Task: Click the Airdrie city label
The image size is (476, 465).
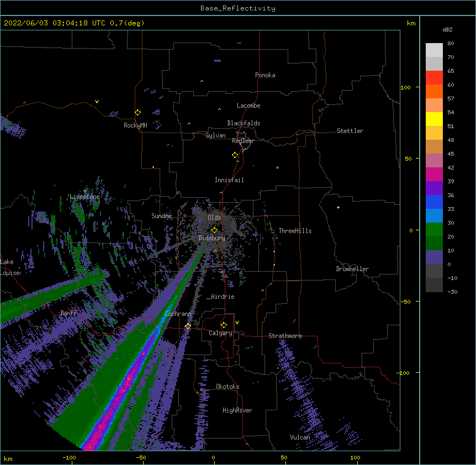Action: (223, 297)
